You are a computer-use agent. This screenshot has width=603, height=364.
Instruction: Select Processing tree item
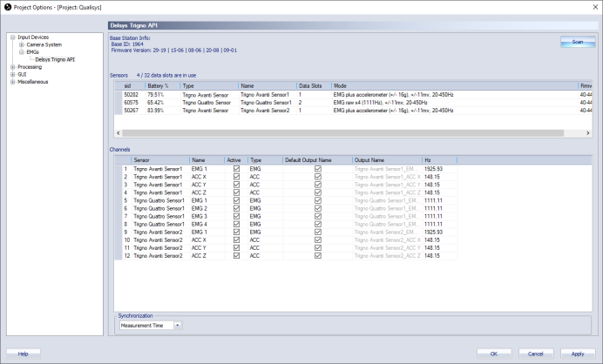[30, 67]
